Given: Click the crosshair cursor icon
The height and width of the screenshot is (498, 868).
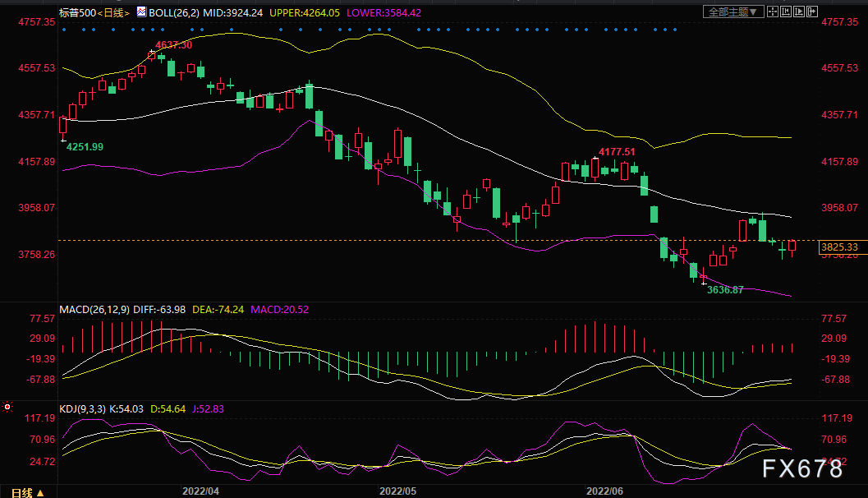Looking at the screenshot, I should (x=773, y=12).
